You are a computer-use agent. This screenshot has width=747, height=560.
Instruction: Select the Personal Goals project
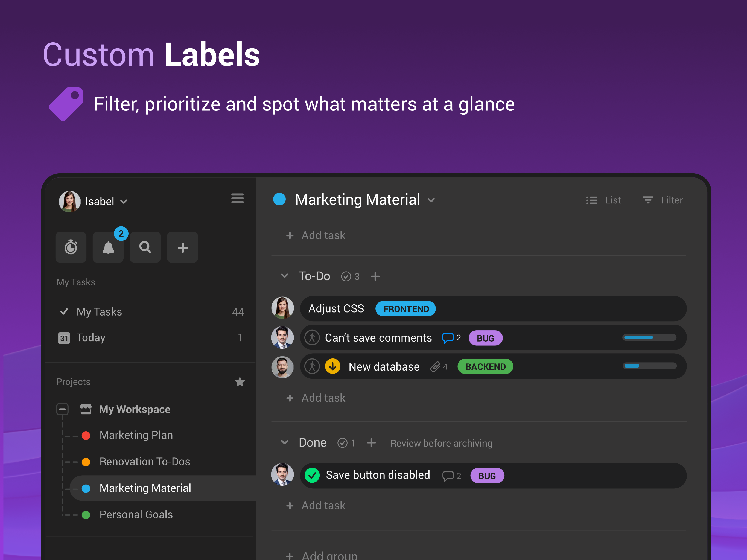136,514
